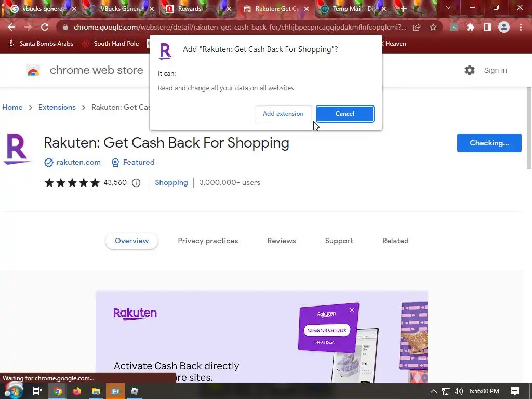Open the Chrome profile avatar

[x=504, y=27]
